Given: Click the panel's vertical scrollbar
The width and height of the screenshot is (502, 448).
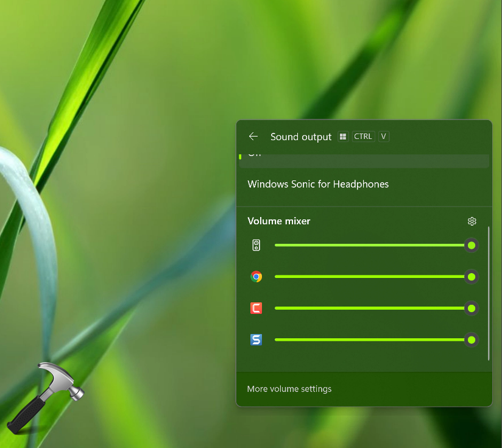Looking at the screenshot, I should (489, 293).
